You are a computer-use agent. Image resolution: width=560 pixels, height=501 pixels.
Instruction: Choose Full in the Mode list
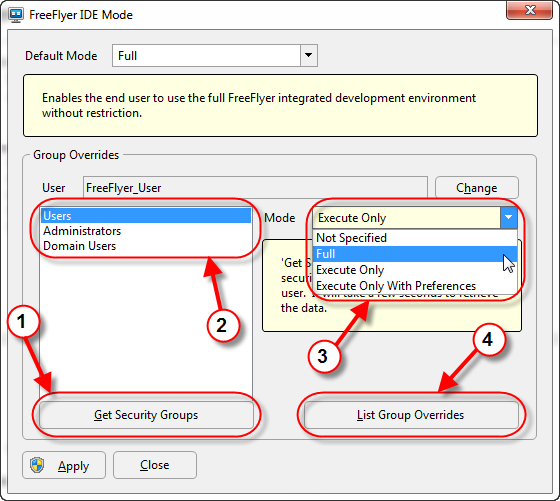click(x=415, y=254)
